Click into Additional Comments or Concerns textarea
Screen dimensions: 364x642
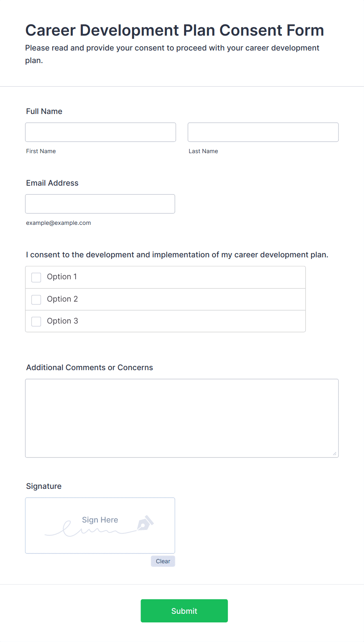(182, 418)
